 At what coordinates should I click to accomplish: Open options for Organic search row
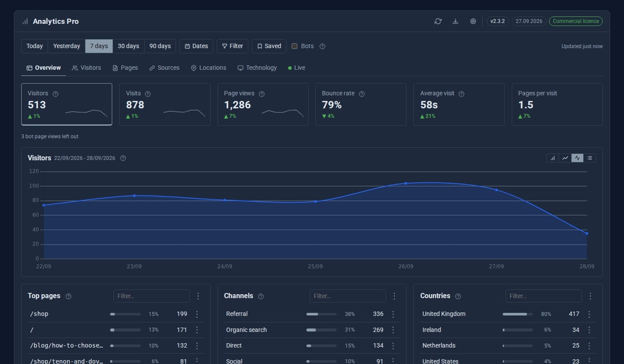pyautogui.click(x=393, y=330)
